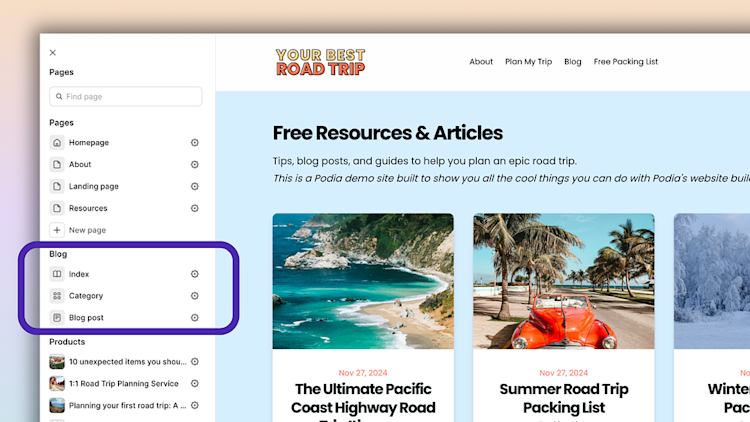Open the Homepage page icon
Image resolution: width=750 pixels, height=422 pixels.
(57, 143)
